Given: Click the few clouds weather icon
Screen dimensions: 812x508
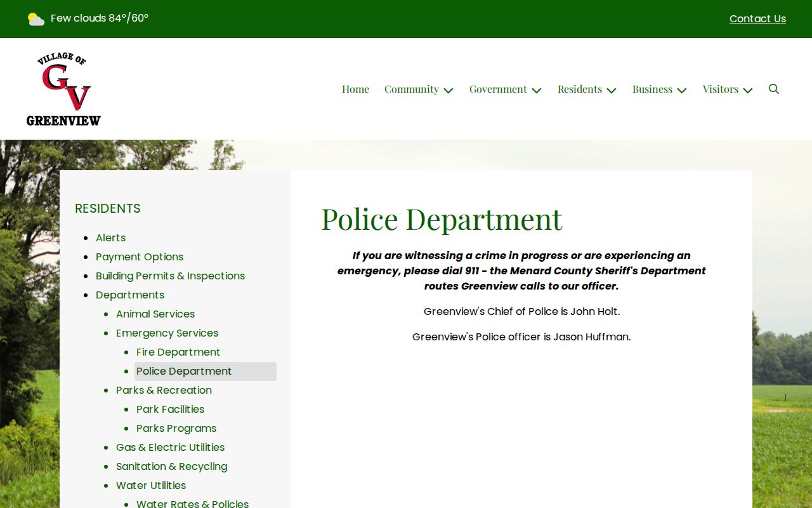Looking at the screenshot, I should click(x=36, y=19).
